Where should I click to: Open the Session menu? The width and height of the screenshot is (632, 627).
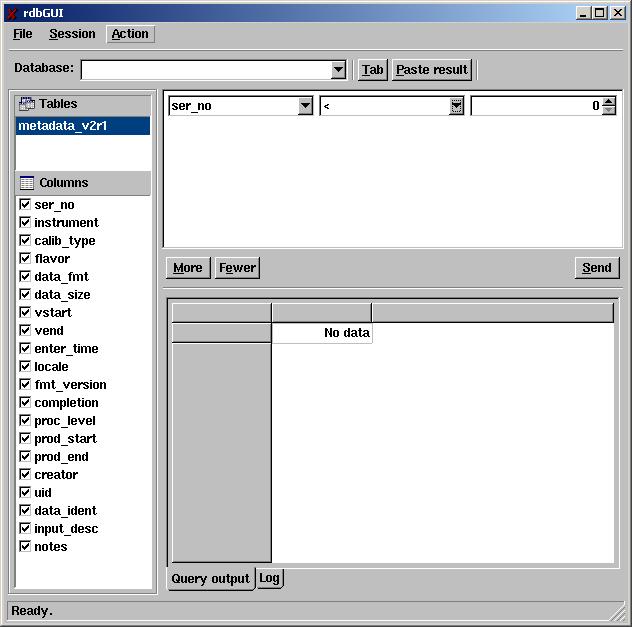point(72,34)
